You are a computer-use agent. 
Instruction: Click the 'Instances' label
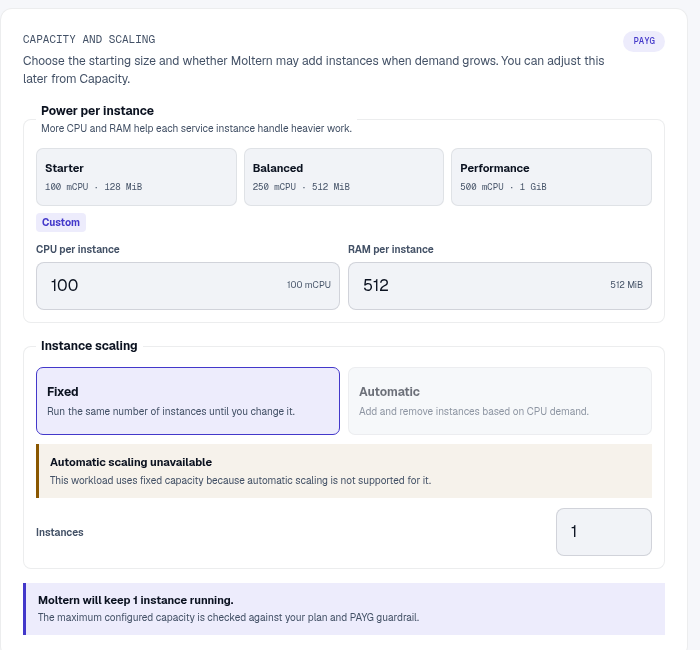60,532
